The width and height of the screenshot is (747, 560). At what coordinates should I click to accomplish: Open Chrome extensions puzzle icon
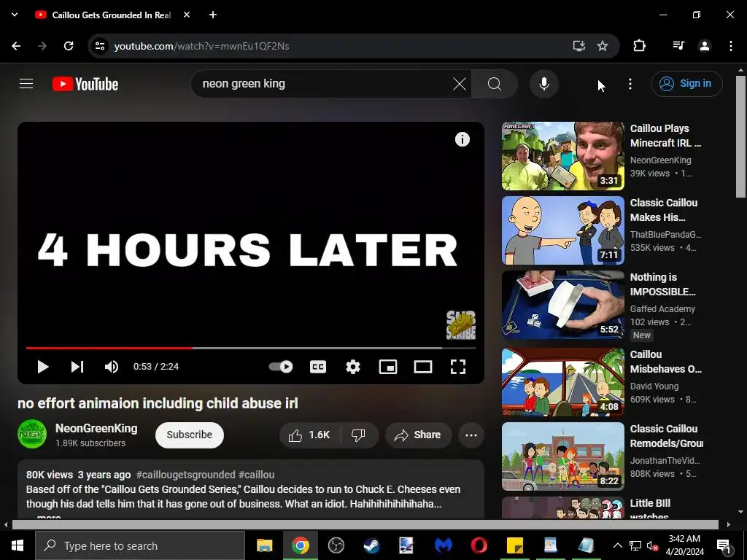pyautogui.click(x=639, y=46)
